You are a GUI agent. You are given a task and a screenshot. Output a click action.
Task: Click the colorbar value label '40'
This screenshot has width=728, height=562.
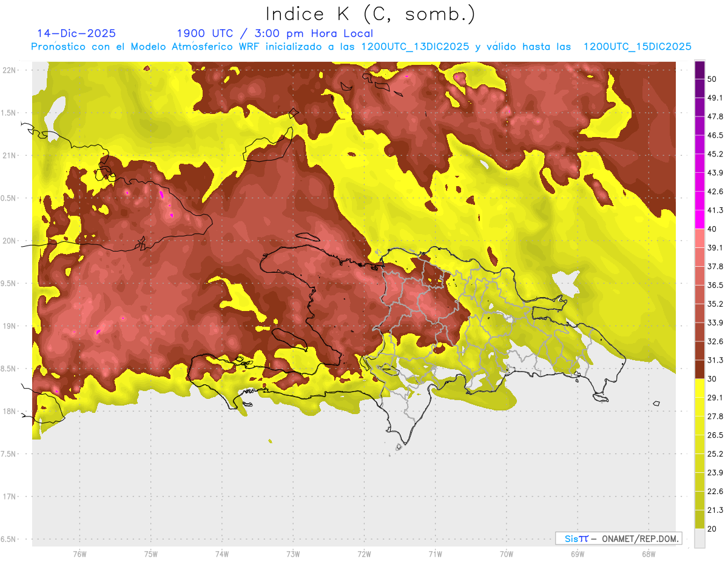(713, 229)
